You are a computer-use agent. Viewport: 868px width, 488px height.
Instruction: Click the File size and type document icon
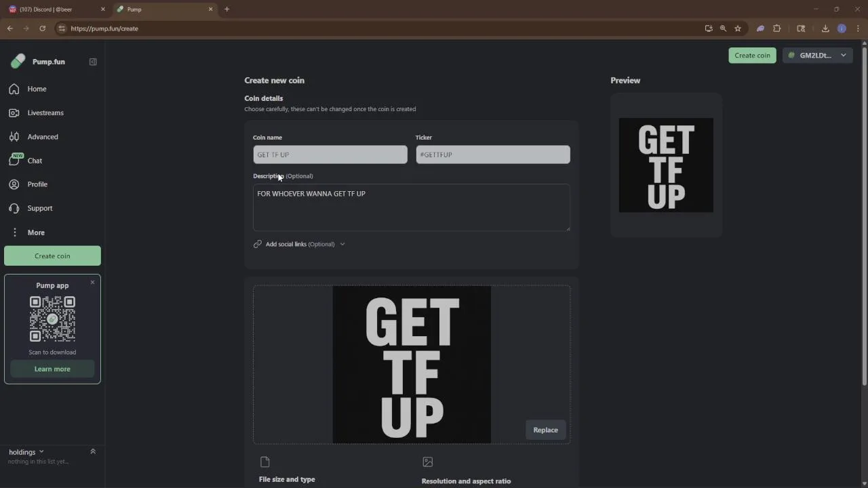click(265, 462)
